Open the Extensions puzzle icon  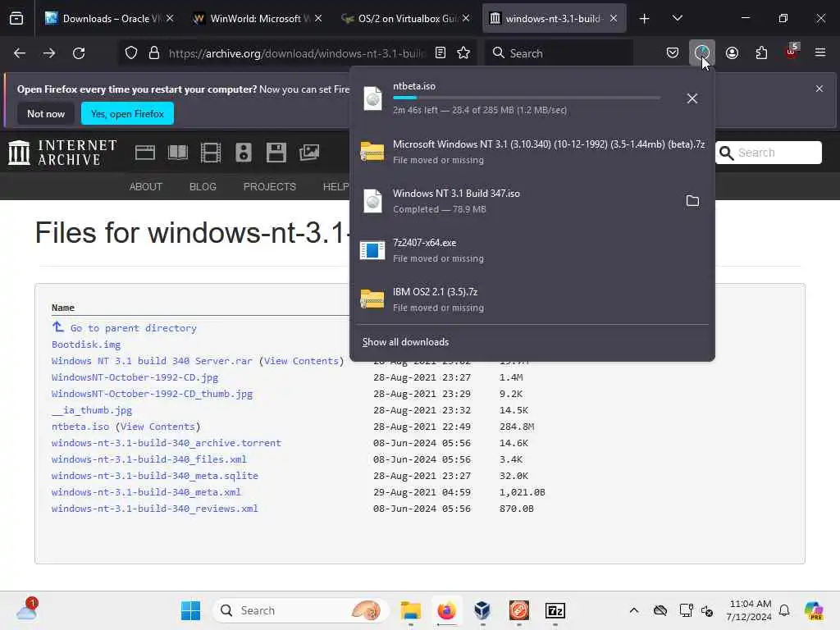[761, 53]
